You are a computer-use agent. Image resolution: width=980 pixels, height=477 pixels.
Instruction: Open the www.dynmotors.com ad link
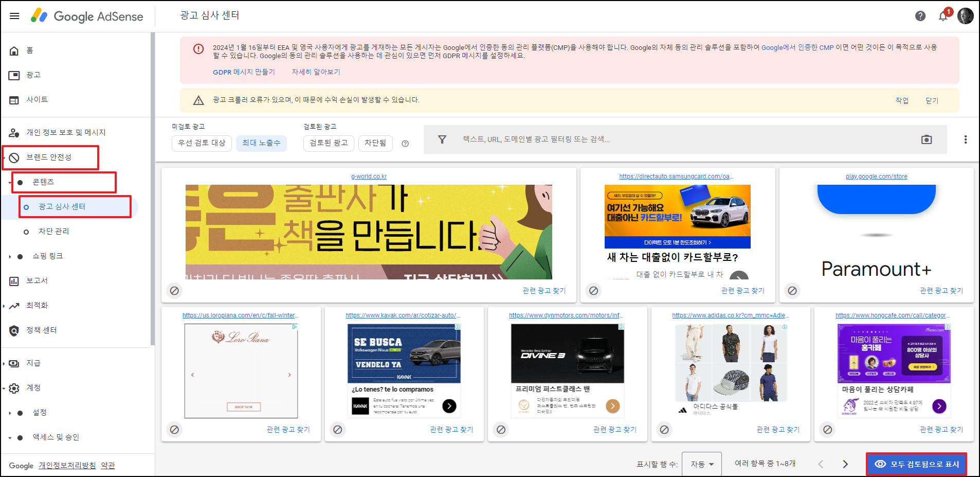(x=567, y=315)
